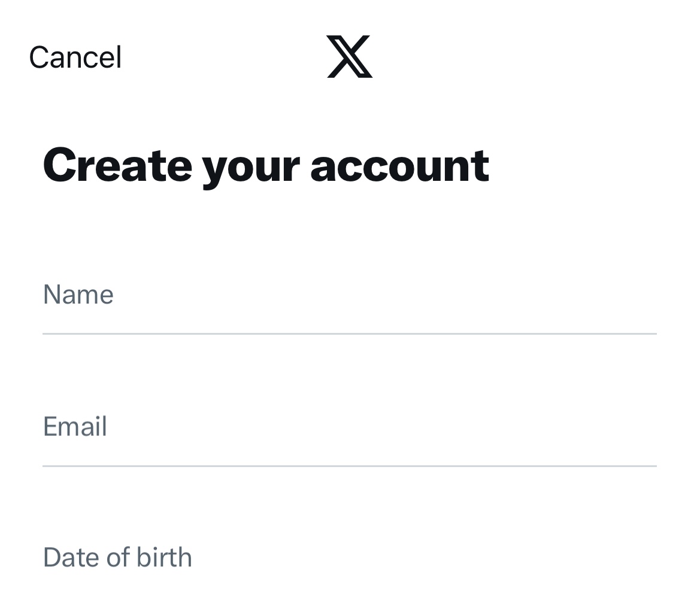Click the underline below the Email field
700x594 pixels.
pos(350,464)
